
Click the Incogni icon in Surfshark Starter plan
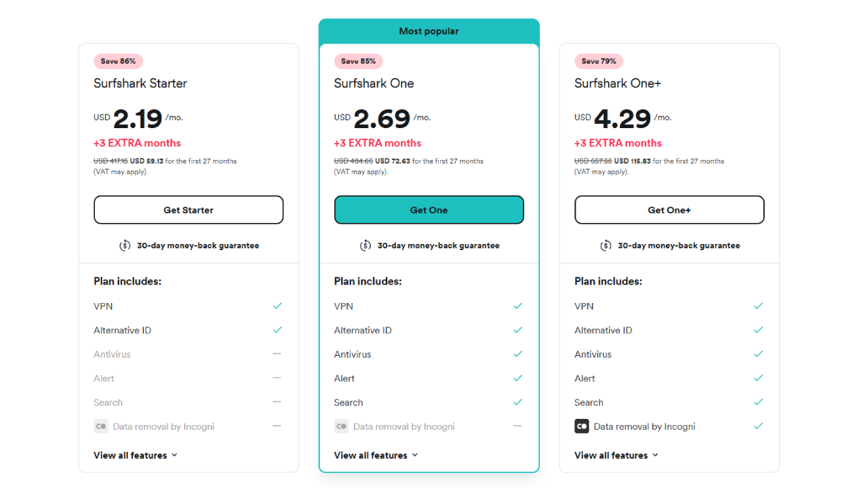click(101, 426)
